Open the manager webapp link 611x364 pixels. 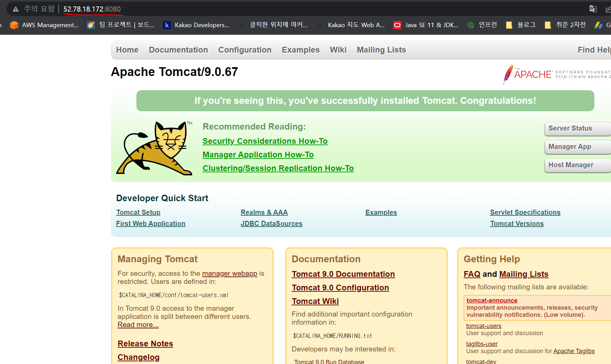tap(230, 273)
